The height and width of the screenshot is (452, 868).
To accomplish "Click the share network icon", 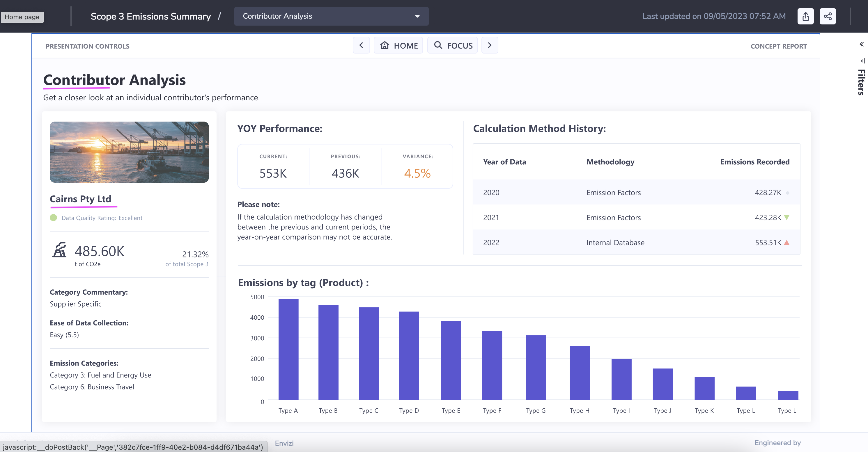I will pos(828,16).
